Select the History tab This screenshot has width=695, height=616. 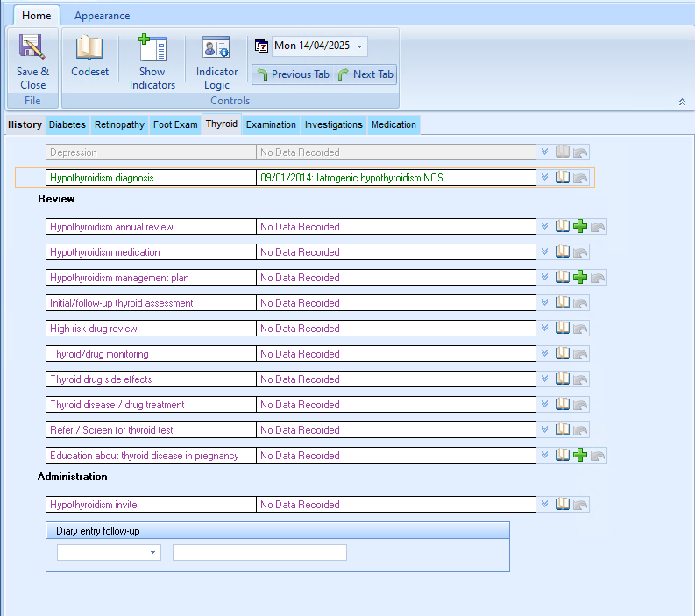[x=25, y=124]
